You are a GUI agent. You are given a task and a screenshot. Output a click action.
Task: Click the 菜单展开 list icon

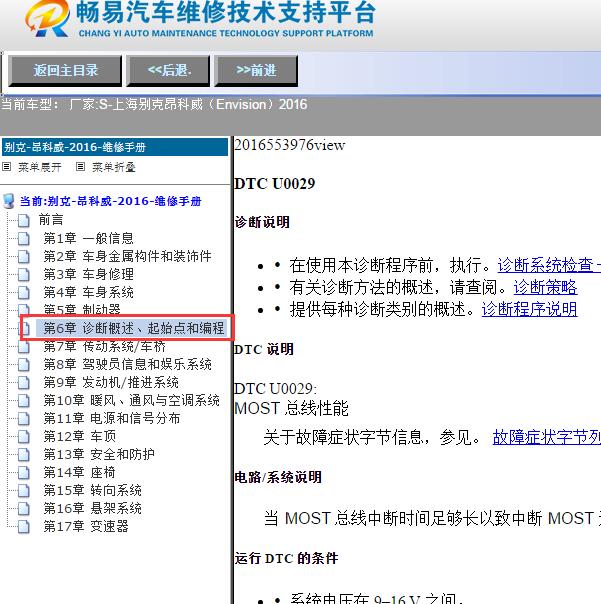point(7,167)
